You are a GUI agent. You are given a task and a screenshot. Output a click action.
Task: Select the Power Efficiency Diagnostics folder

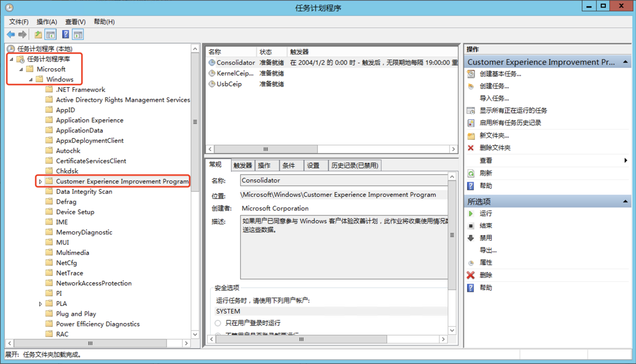coord(98,324)
